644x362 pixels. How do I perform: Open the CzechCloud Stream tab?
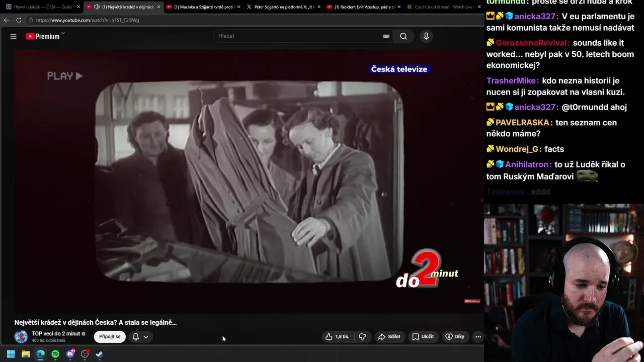[443, 7]
